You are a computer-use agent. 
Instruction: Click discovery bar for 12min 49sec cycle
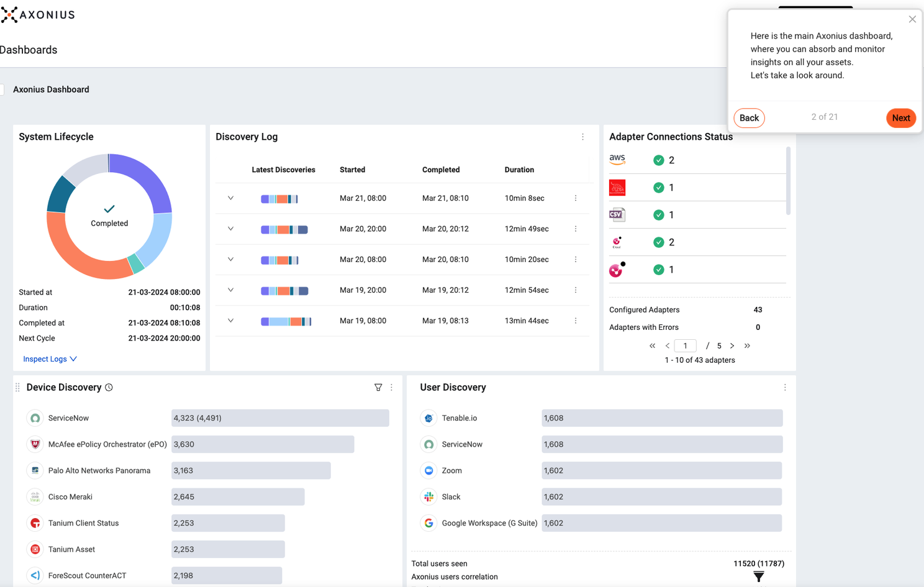pyautogui.click(x=284, y=230)
